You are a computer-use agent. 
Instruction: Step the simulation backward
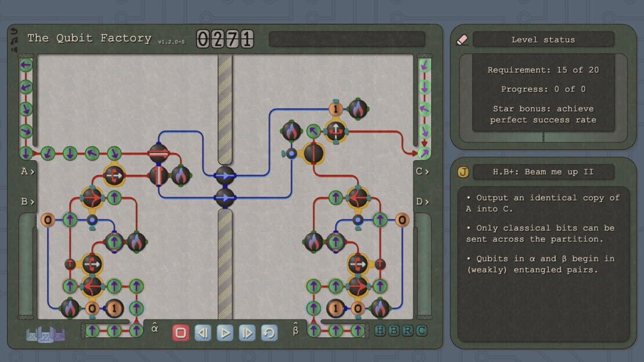pyautogui.click(x=202, y=332)
